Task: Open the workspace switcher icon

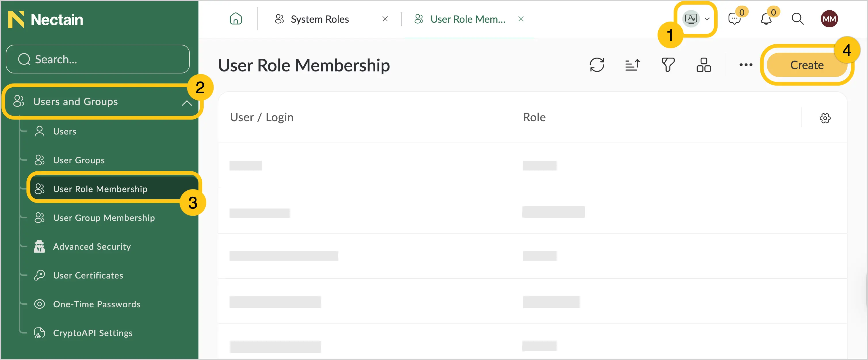Action: point(691,18)
